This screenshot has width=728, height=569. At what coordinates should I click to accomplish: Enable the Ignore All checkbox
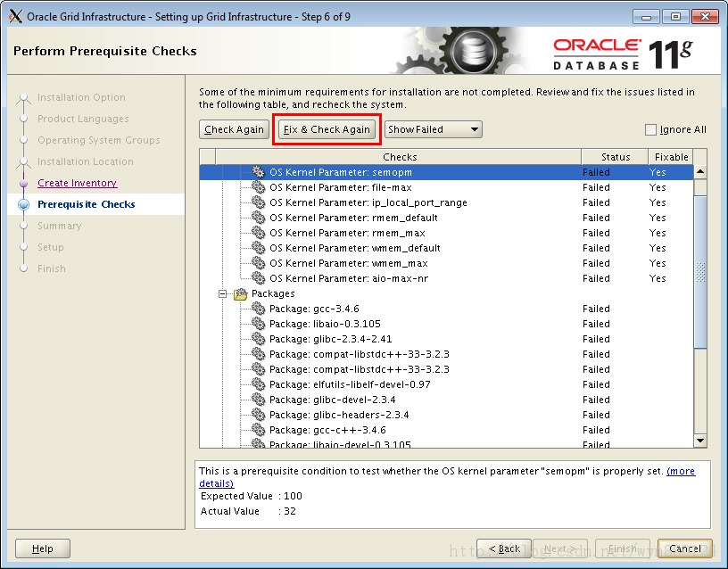tap(650, 129)
